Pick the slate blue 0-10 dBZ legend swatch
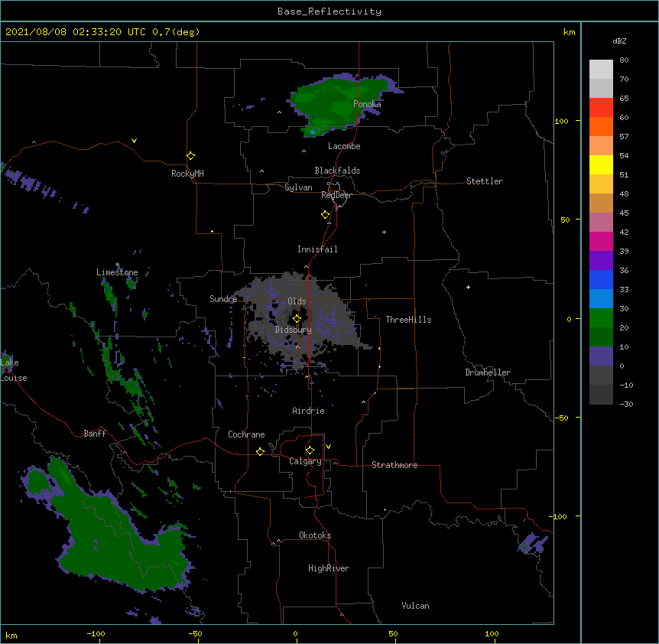Screen dimensions: 659x644 pos(601,356)
